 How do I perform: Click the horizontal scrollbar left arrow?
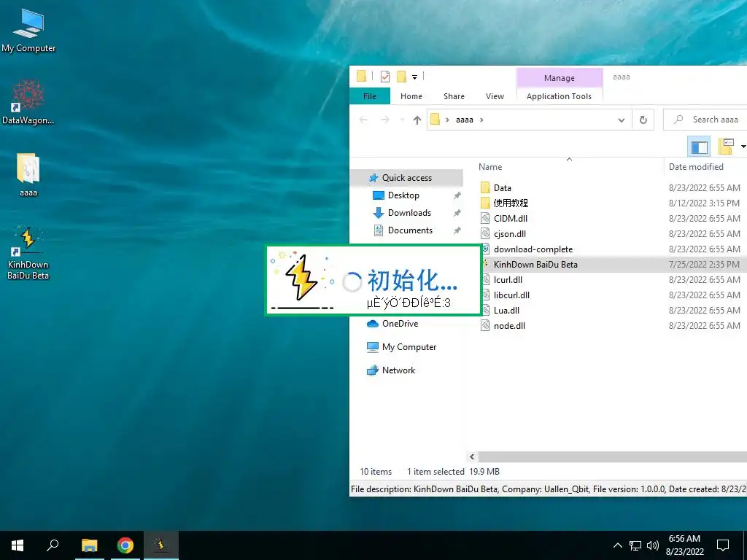[472, 457]
